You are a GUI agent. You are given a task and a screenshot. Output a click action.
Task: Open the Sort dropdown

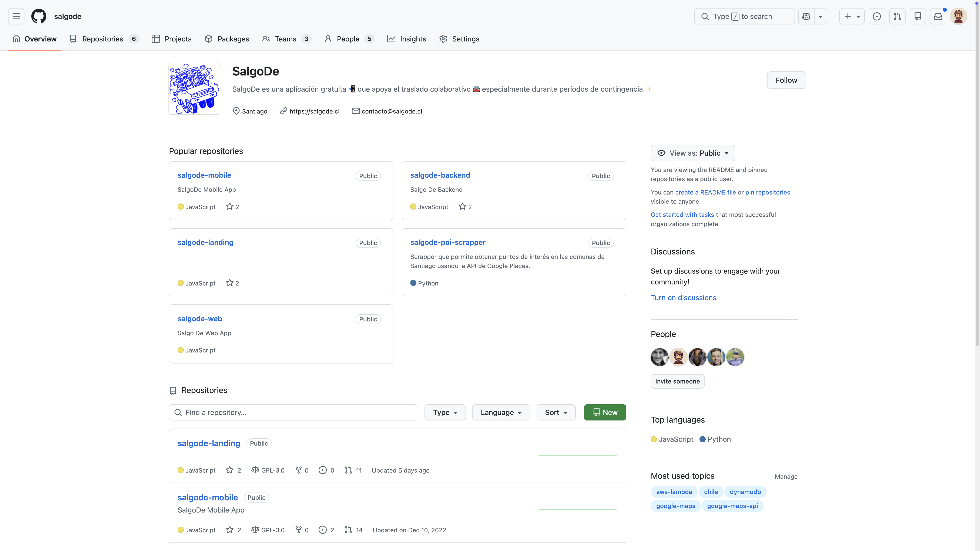pos(556,413)
